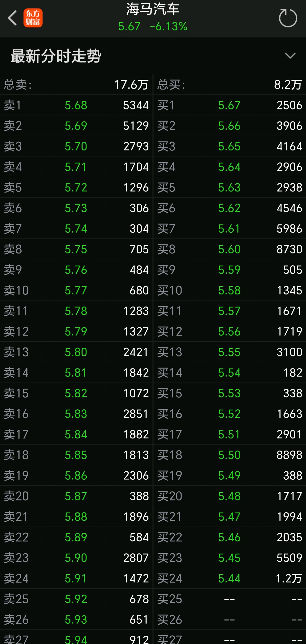
Task: Pick the 卖22 price 5.89
Action: 76,537
